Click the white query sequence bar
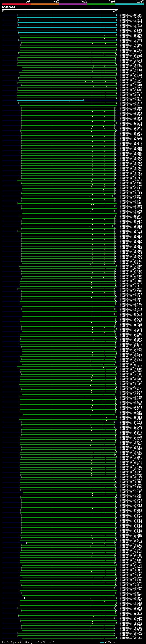Viewport: 146px width, 644px height. coord(60,10)
